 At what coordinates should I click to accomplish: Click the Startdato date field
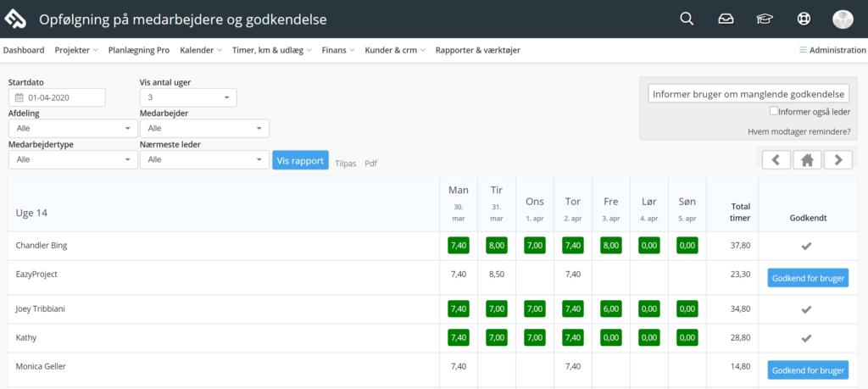tap(57, 97)
